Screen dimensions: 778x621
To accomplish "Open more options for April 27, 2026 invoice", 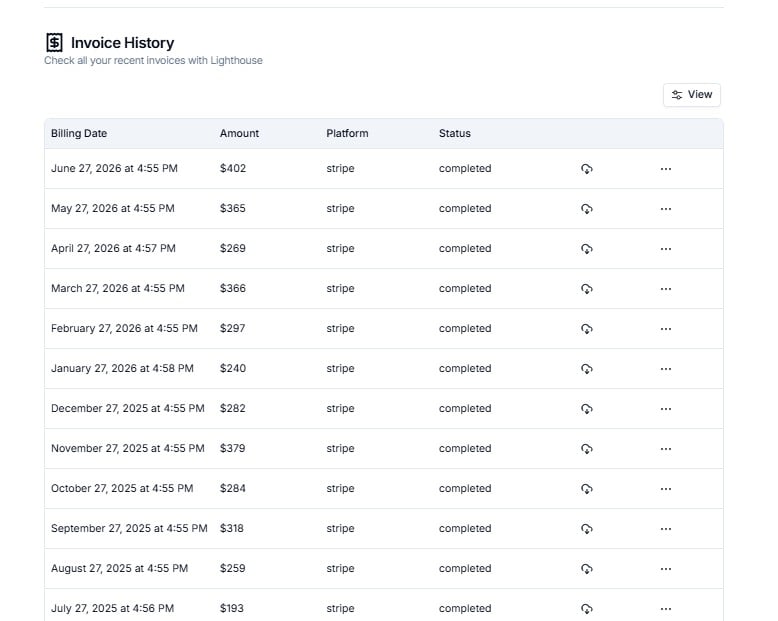I will pos(666,249).
